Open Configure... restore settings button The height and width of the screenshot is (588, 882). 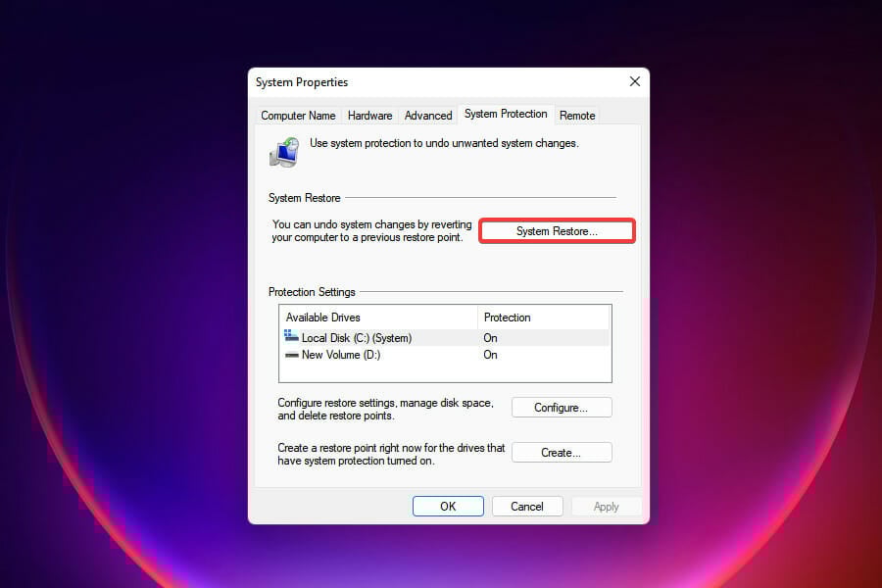562,408
